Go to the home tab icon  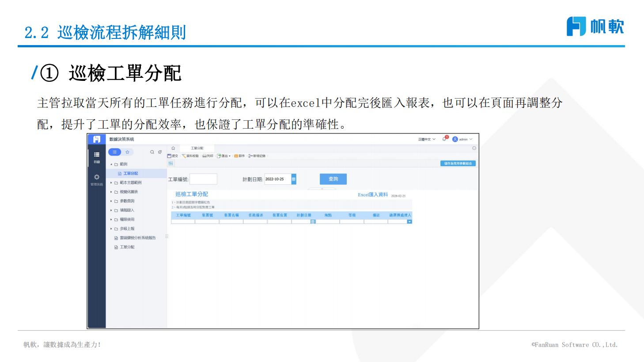point(173,148)
